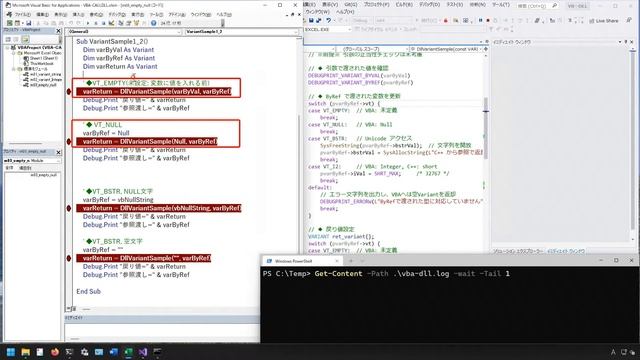This screenshot has width=640, height=360.
Task: Collapse the Microsoft Excel Objects folder
Action: pyautogui.click(x=13, y=53)
